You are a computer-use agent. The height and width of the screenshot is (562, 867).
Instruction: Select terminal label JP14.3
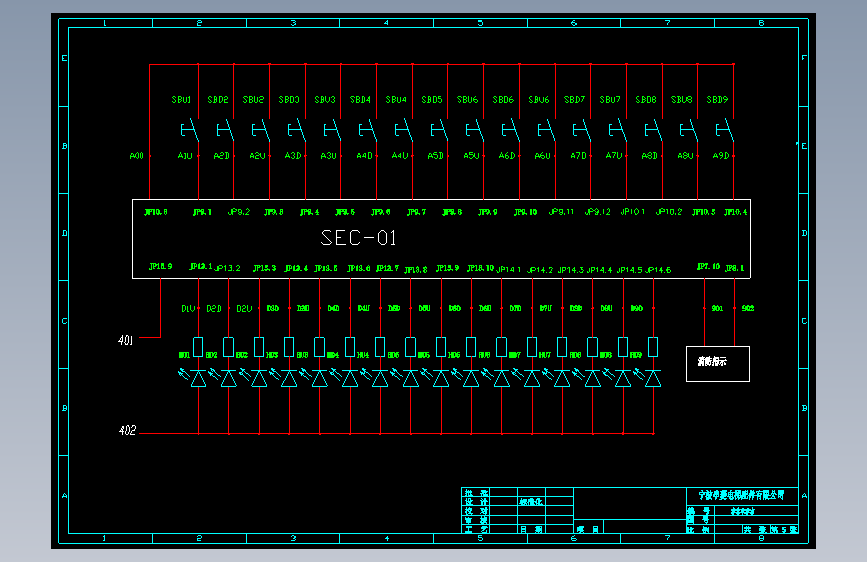point(571,270)
